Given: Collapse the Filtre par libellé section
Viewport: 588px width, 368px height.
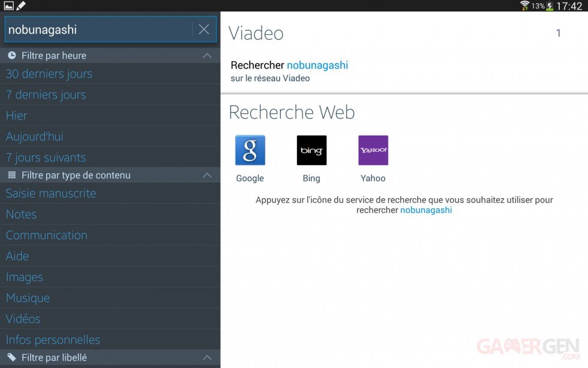Looking at the screenshot, I should pos(207,358).
